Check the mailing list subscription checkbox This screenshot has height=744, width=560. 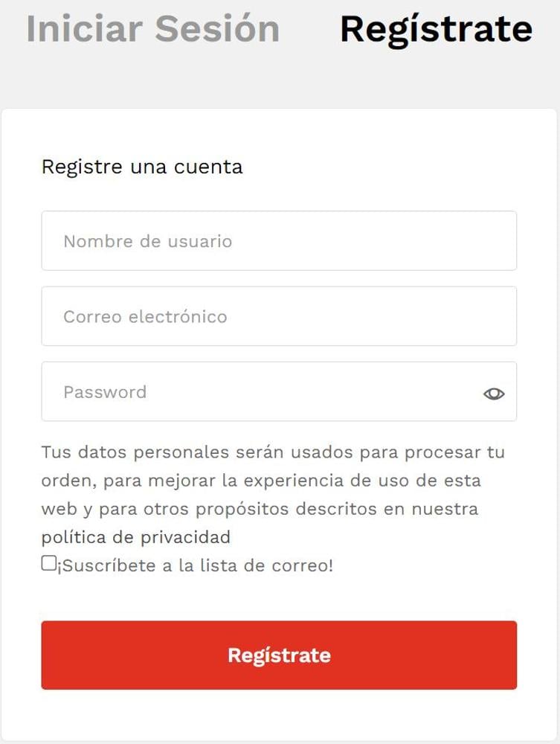48,563
